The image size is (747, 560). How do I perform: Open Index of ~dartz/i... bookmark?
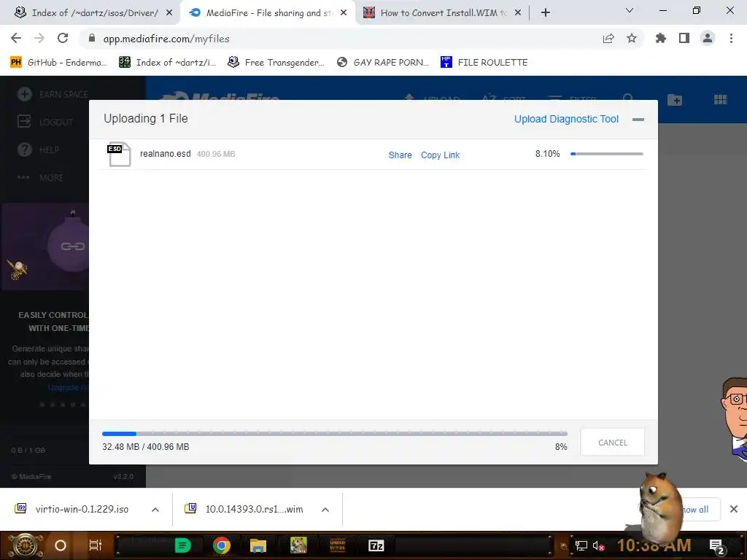pyautogui.click(x=167, y=63)
